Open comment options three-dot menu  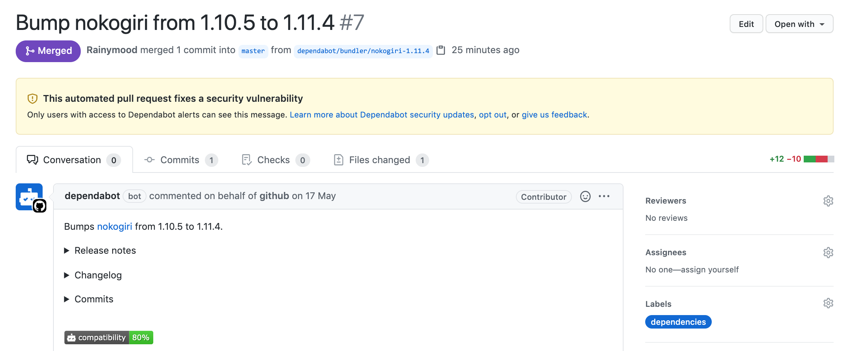coord(604,196)
